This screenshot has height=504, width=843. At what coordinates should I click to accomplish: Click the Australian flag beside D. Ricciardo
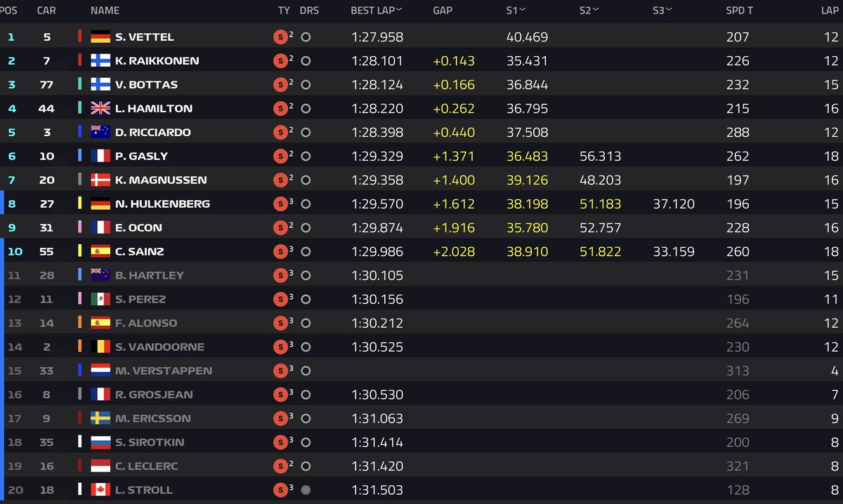click(100, 133)
